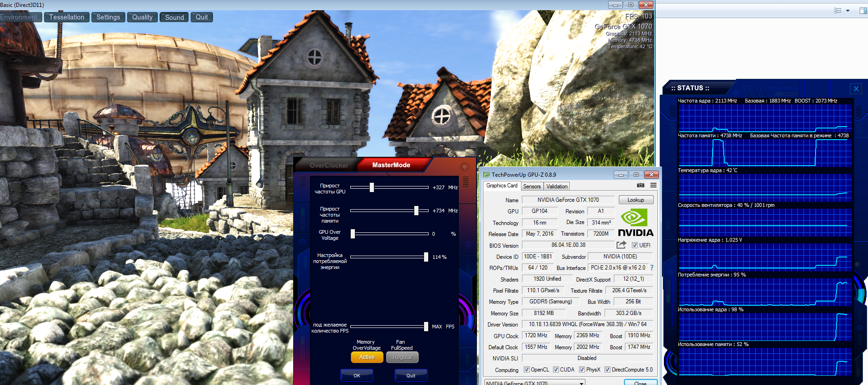868x385 pixels.
Task: Take a GPU-Z screenshot with camera icon
Action: tap(641, 186)
